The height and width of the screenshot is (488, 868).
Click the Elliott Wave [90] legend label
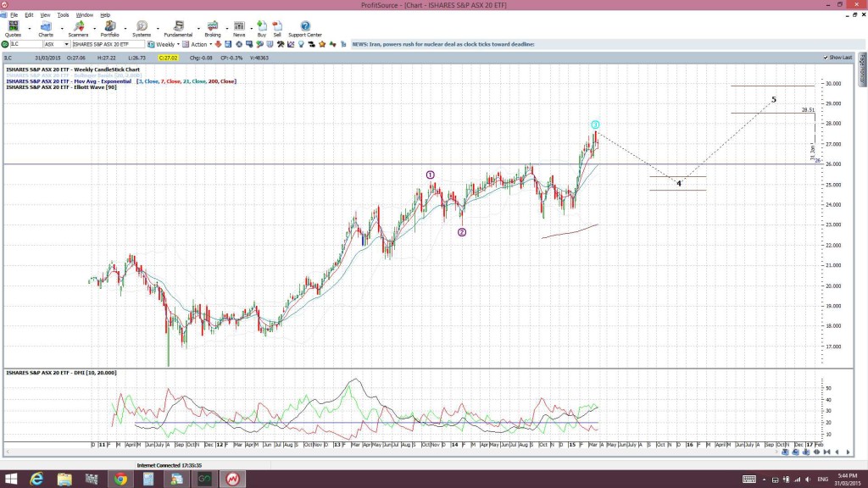[61, 87]
